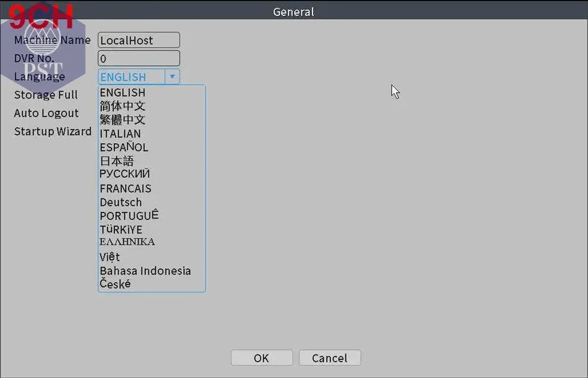
Task: Choose PORTUGUÊ from the language list
Action: tap(129, 215)
